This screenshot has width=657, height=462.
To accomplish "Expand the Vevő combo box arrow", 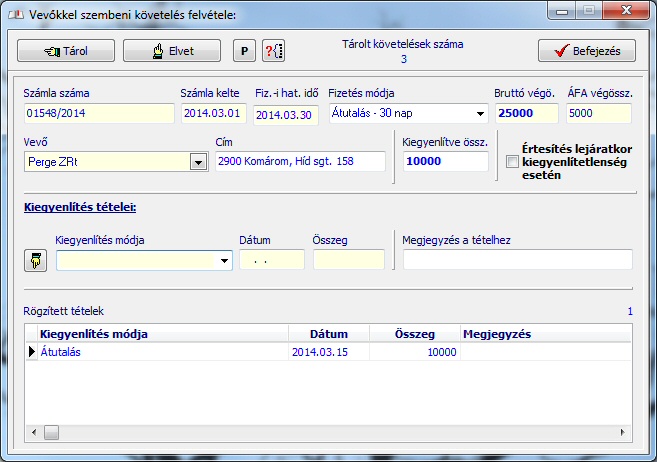I will pyautogui.click(x=198, y=162).
